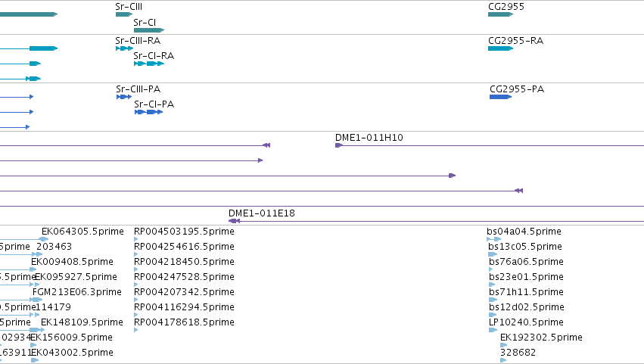644x364 pixels.
Task: Select the Sr-CIII-PA protein glyph
Action: click(x=124, y=97)
